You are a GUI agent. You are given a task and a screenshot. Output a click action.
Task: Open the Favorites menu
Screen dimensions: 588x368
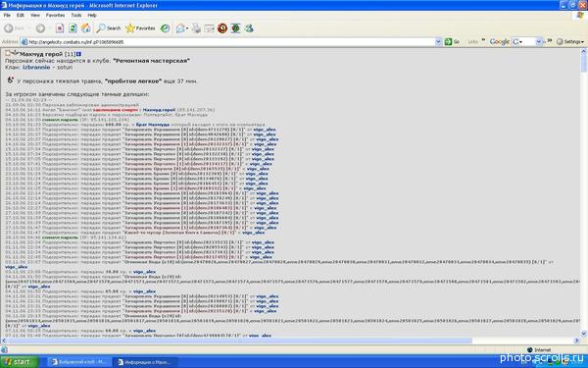click(55, 15)
